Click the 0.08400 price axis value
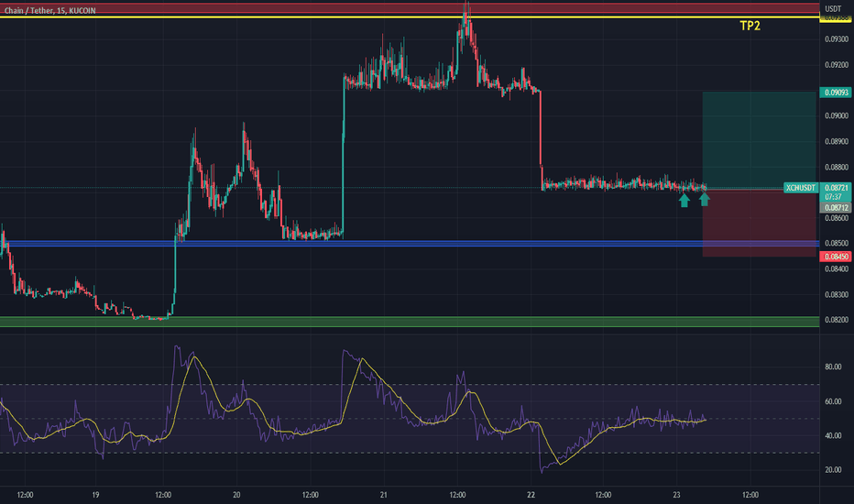854x504 pixels. click(836, 268)
